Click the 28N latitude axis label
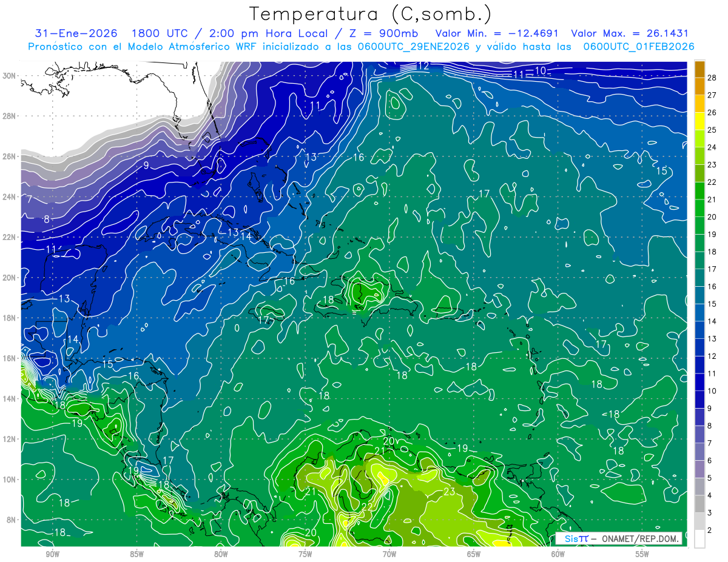 click(10, 116)
